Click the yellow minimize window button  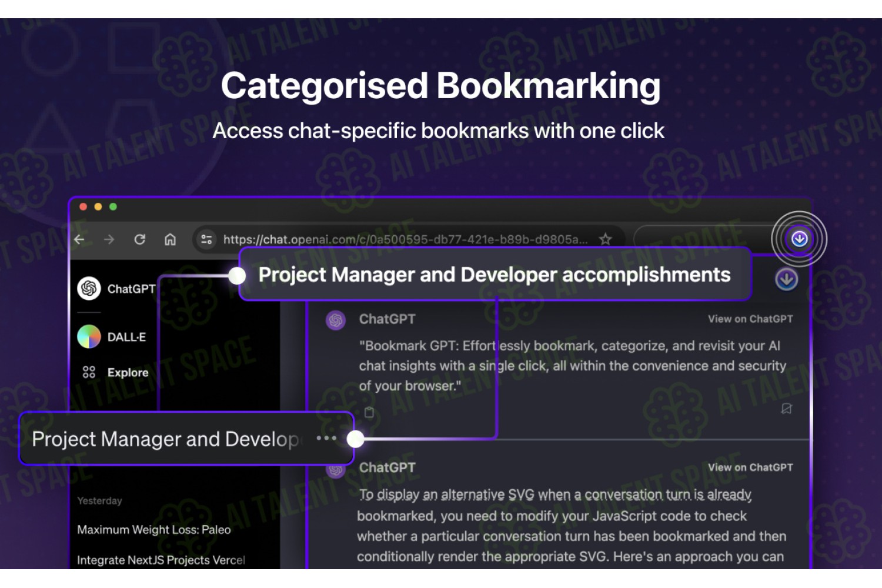point(98,206)
